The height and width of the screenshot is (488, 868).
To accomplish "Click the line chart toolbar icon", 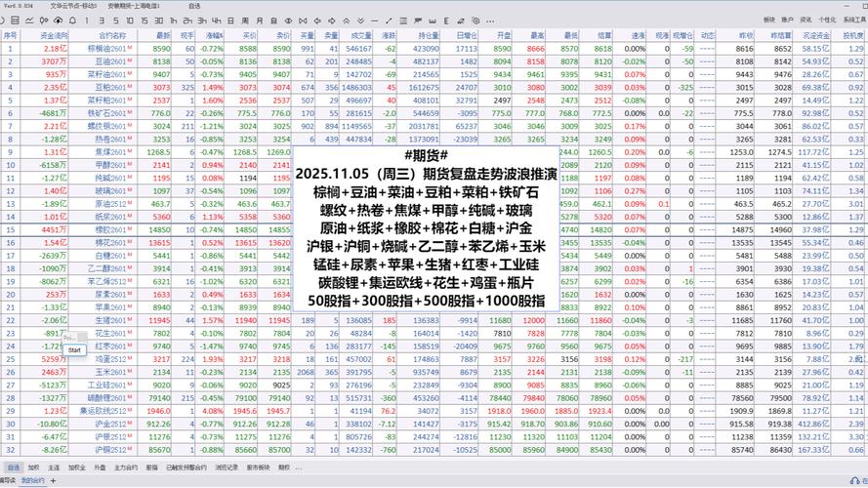I will point(29,20).
